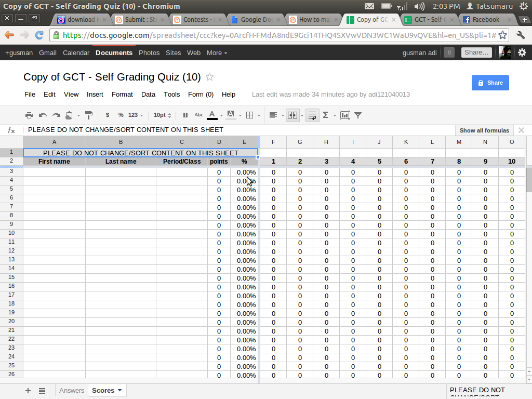
Task: Enable text wrapping for cells
Action: coord(312,115)
